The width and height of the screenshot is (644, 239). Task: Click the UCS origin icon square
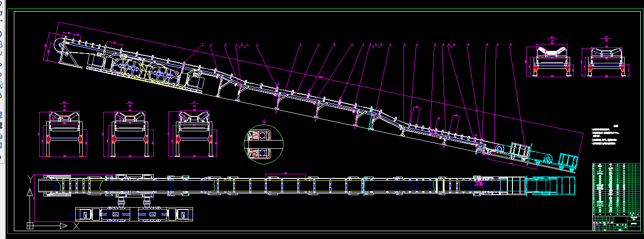coord(30,226)
